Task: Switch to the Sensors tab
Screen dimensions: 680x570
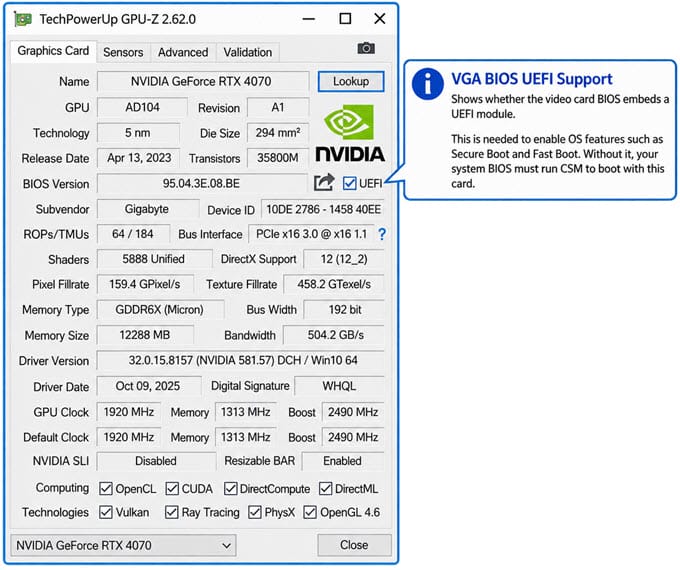Action: [x=123, y=52]
